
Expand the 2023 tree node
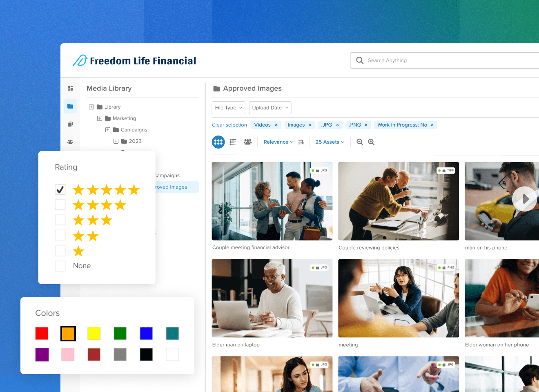click(116, 141)
